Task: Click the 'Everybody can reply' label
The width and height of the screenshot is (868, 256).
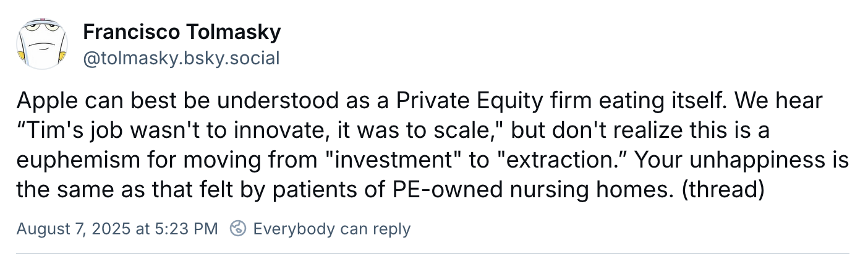Action: [x=332, y=229]
